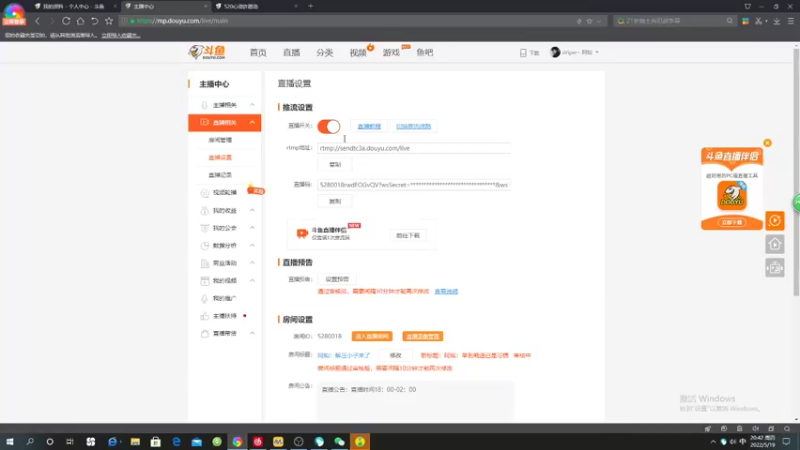Click the second orange room management button

(x=422, y=336)
